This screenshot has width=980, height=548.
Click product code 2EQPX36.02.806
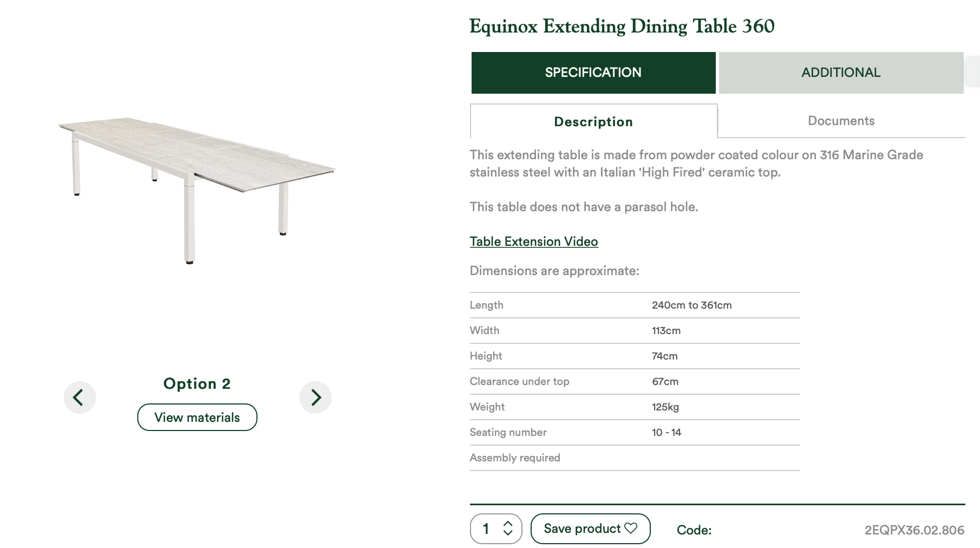(914, 530)
